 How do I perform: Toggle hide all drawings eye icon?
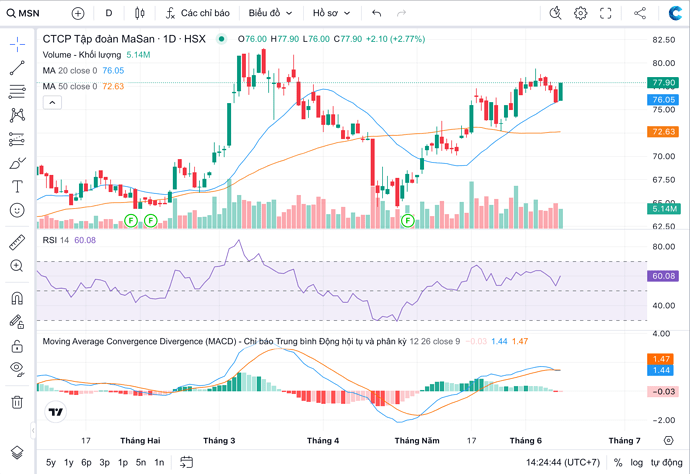(x=17, y=369)
